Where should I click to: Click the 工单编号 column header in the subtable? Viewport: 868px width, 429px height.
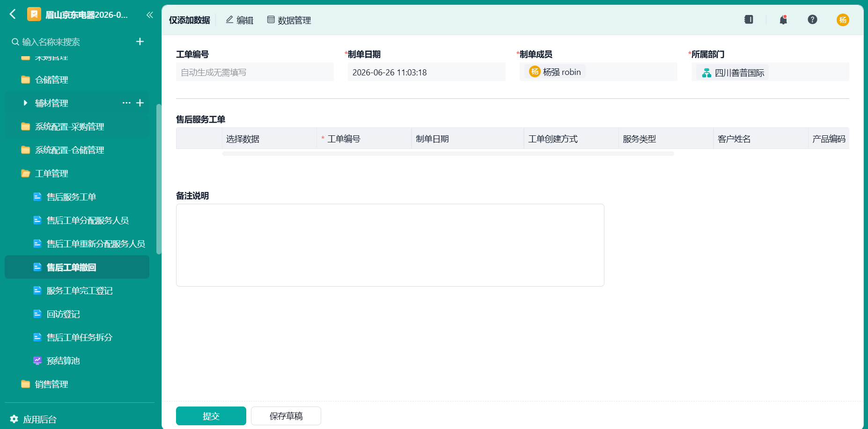click(364, 139)
